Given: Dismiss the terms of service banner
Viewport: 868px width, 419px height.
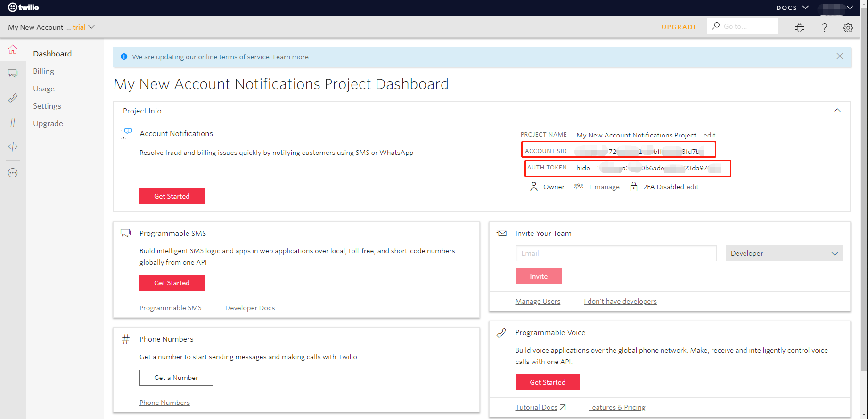Looking at the screenshot, I should pyautogui.click(x=840, y=56).
